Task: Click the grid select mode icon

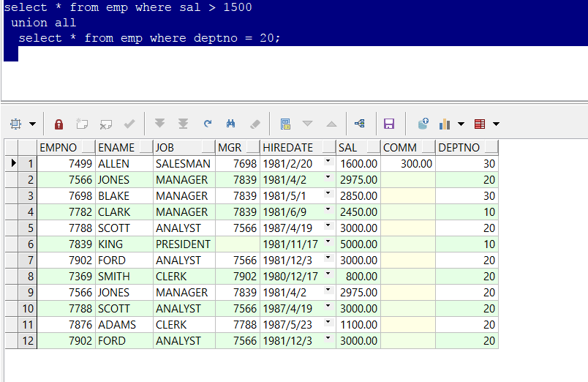Action: click(16, 124)
